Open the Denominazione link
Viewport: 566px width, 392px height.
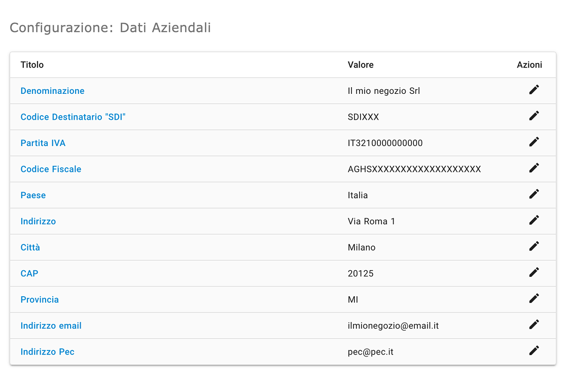pyautogui.click(x=52, y=91)
